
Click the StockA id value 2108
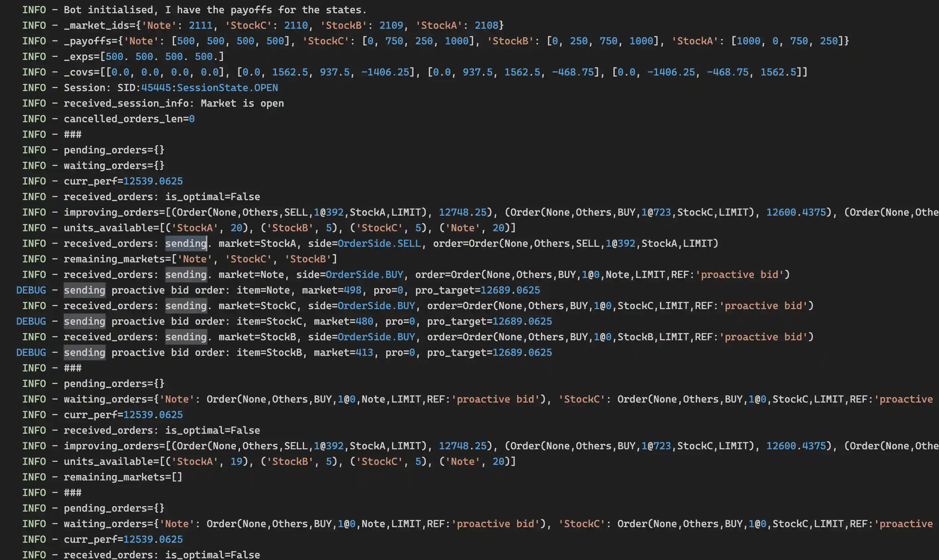[x=486, y=25]
